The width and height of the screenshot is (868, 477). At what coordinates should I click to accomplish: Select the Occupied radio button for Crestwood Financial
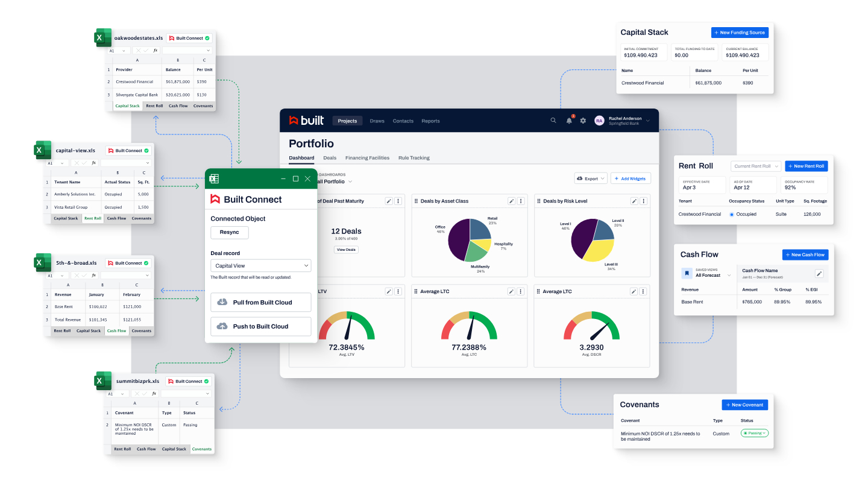[x=732, y=214]
